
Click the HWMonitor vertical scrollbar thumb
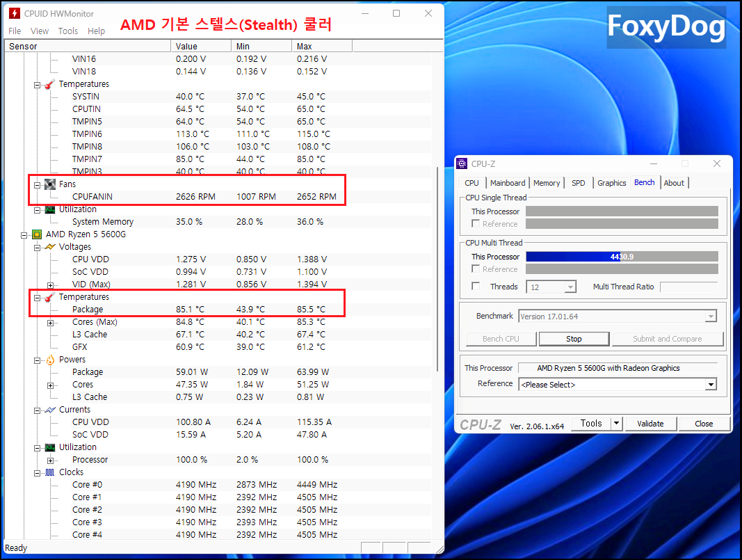pos(437,269)
